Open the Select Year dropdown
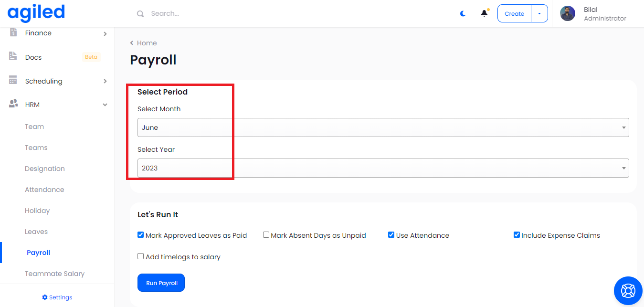The image size is (644, 307). point(383,168)
